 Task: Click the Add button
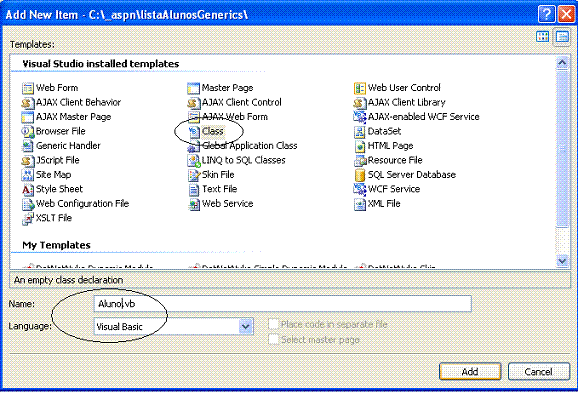click(x=470, y=372)
